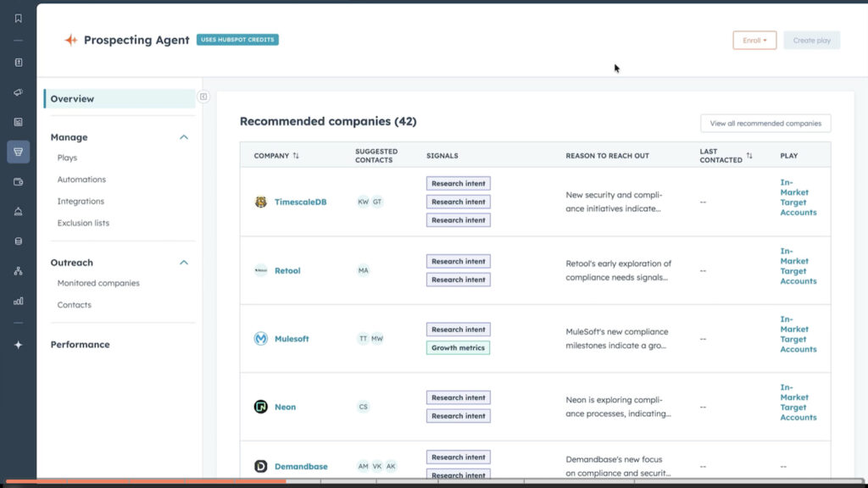Open MA contact avatar for Retool
The height and width of the screenshot is (488, 868).
(x=363, y=270)
